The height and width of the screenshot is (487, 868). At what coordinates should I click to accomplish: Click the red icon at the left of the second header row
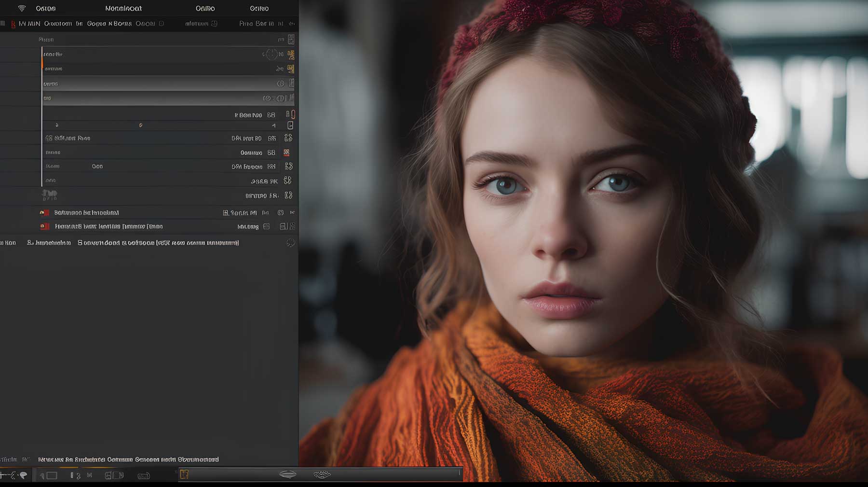point(13,24)
